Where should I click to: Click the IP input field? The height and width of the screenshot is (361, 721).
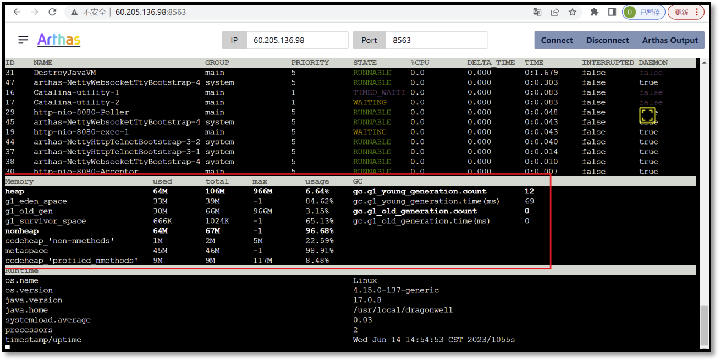click(x=297, y=40)
